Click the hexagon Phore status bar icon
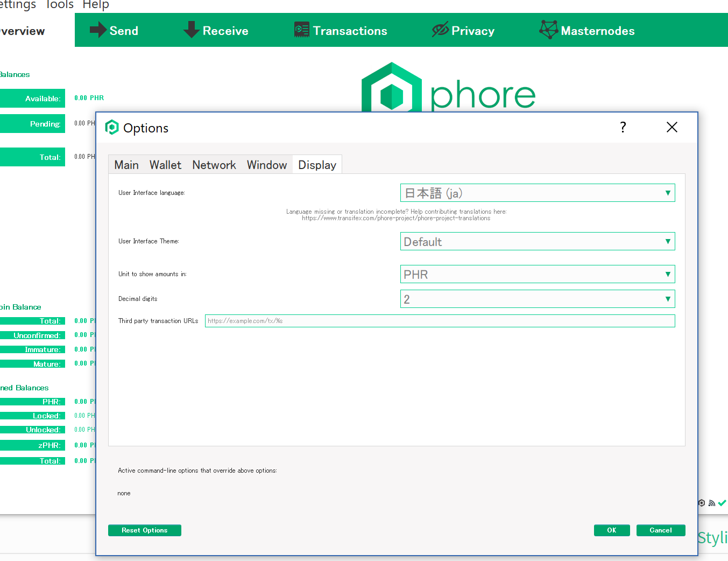Viewport: 728px width, 561px height. pyautogui.click(x=702, y=503)
